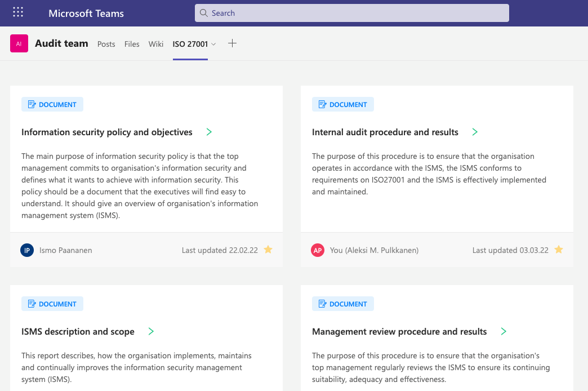Click document icon on Information security policy card

[32, 104]
